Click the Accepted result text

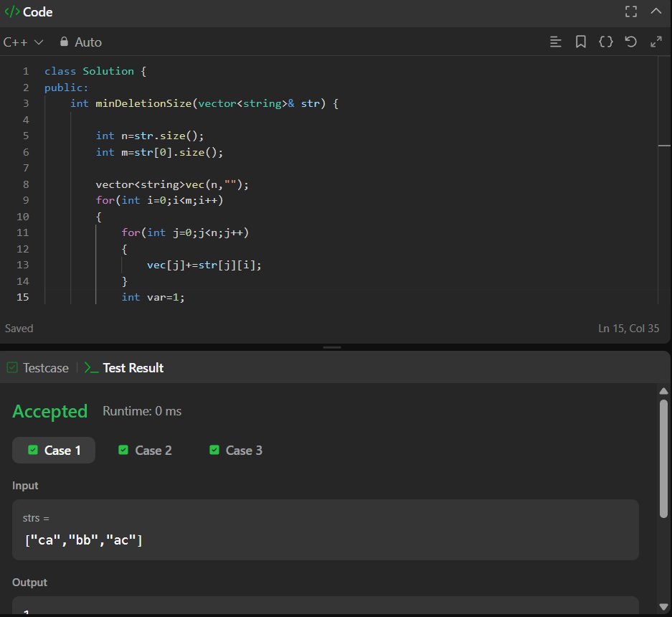click(49, 411)
